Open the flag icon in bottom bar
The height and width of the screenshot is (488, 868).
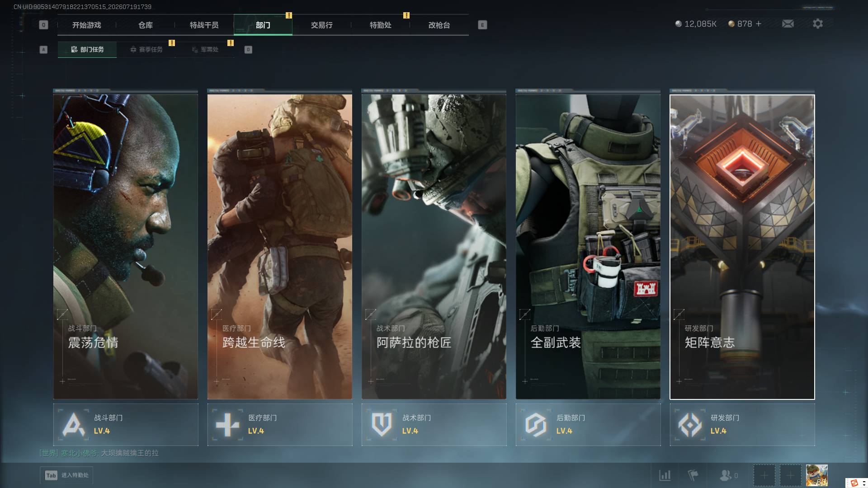coord(693,475)
